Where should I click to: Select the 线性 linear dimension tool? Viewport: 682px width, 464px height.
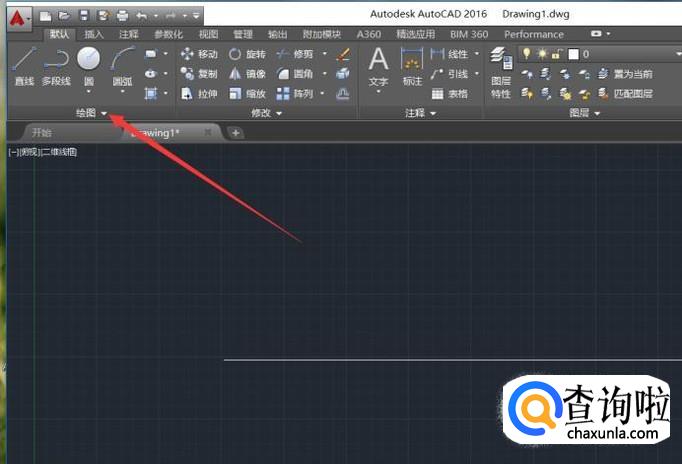tap(449, 54)
